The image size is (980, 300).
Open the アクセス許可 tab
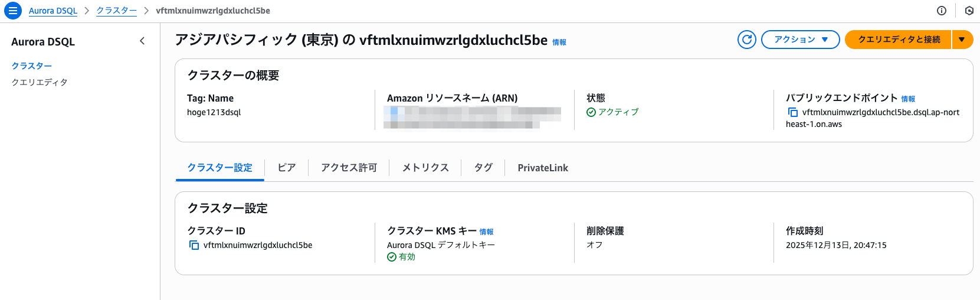click(x=349, y=168)
